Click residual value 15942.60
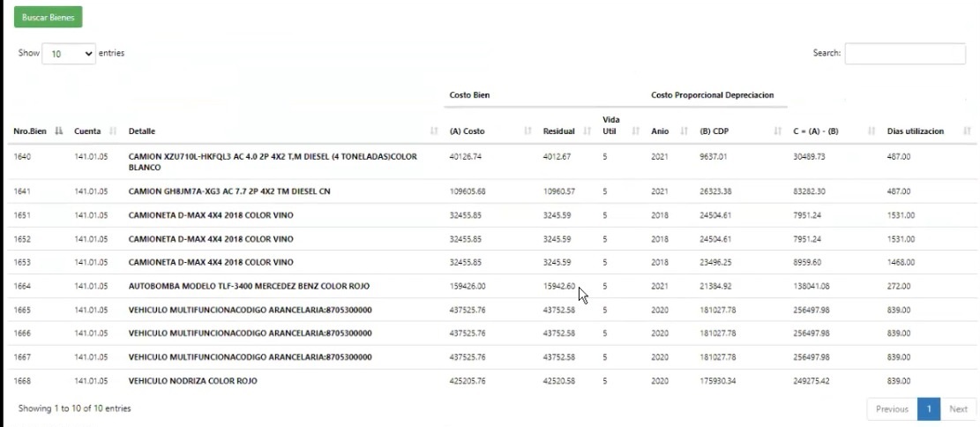The image size is (980, 427). 558,286
